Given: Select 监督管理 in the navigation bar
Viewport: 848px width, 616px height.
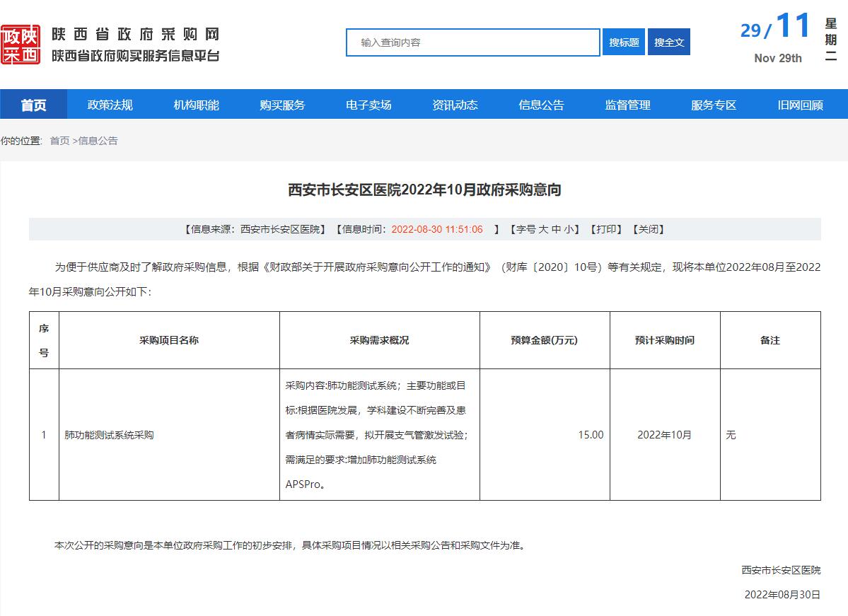Looking at the screenshot, I should click(627, 105).
